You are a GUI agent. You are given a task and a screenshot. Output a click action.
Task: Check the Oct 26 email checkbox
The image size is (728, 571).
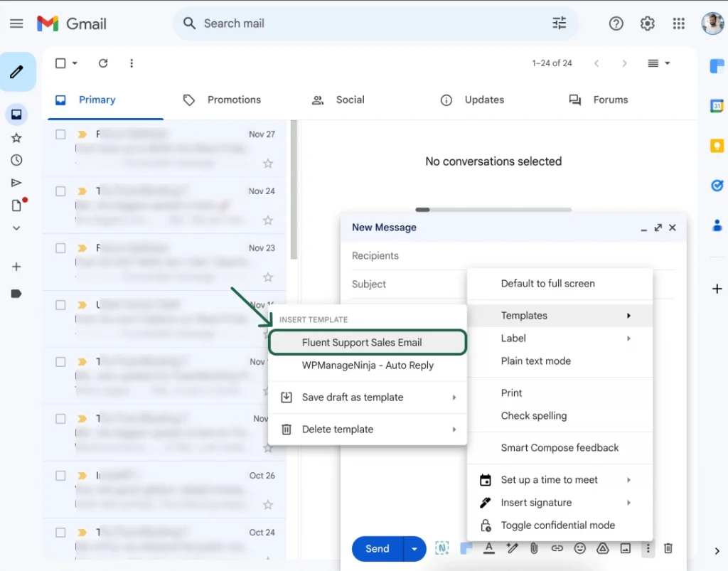tap(60, 476)
